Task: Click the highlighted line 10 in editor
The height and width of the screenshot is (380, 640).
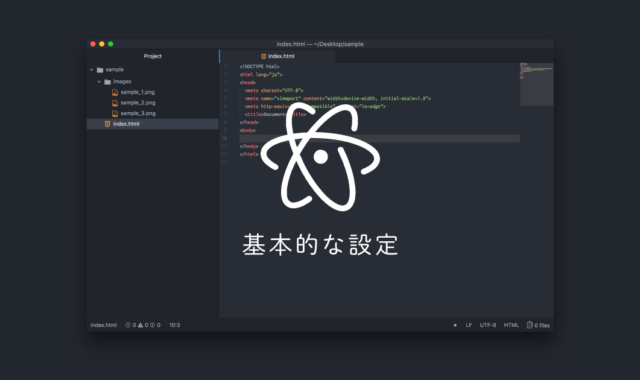Action: (380, 138)
